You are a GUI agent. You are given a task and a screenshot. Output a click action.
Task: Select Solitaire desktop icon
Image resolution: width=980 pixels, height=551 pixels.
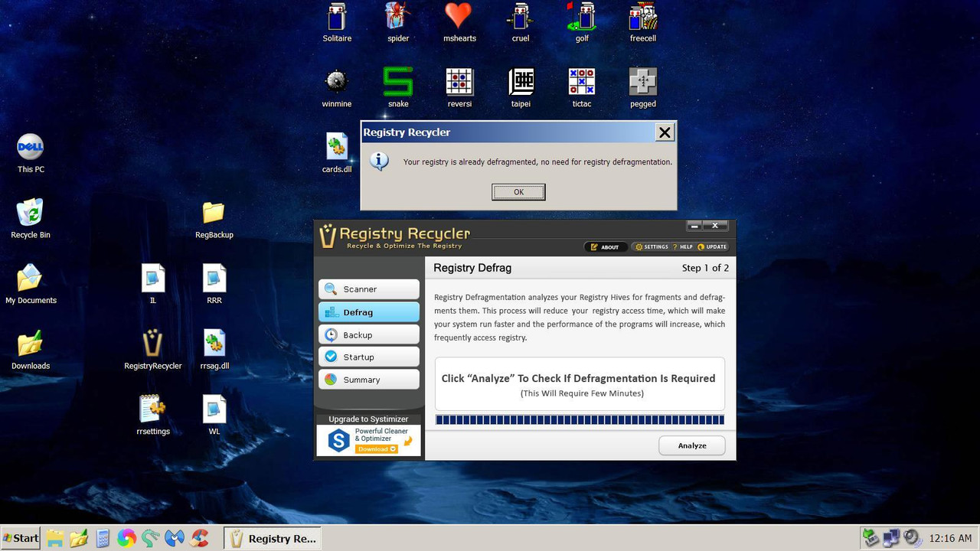click(337, 22)
